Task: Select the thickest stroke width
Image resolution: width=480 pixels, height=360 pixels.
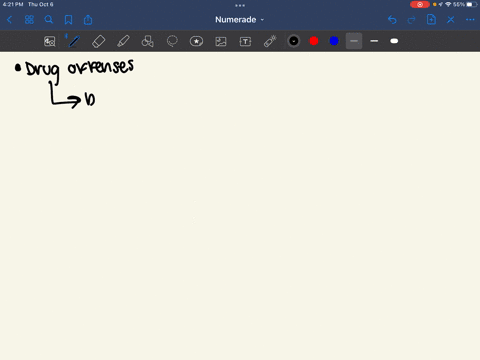Action: pyautogui.click(x=394, y=41)
